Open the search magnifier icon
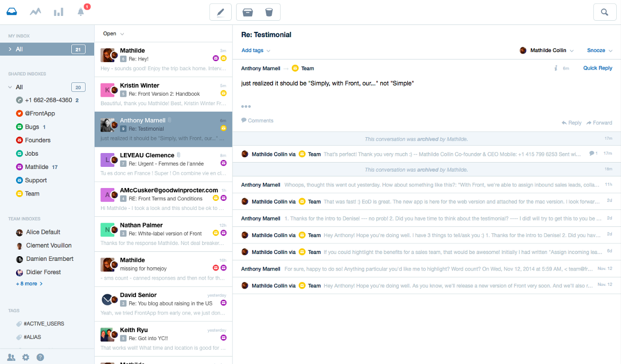 (x=605, y=12)
